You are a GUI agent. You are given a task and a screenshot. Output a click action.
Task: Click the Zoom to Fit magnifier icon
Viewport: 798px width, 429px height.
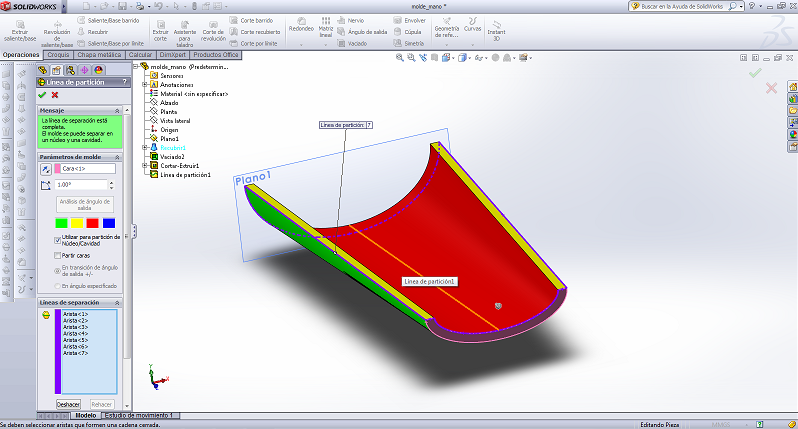tap(400, 58)
